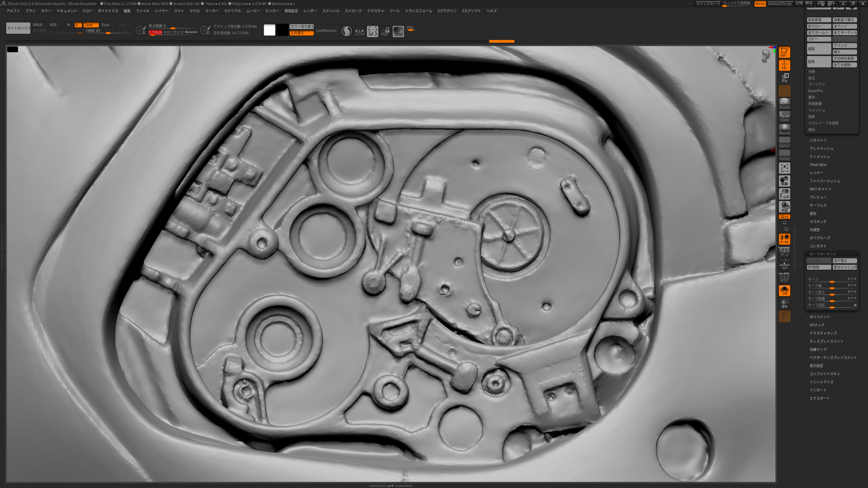Select the Move (移動) view icon
Screen dimensions: 868x488
784,181
